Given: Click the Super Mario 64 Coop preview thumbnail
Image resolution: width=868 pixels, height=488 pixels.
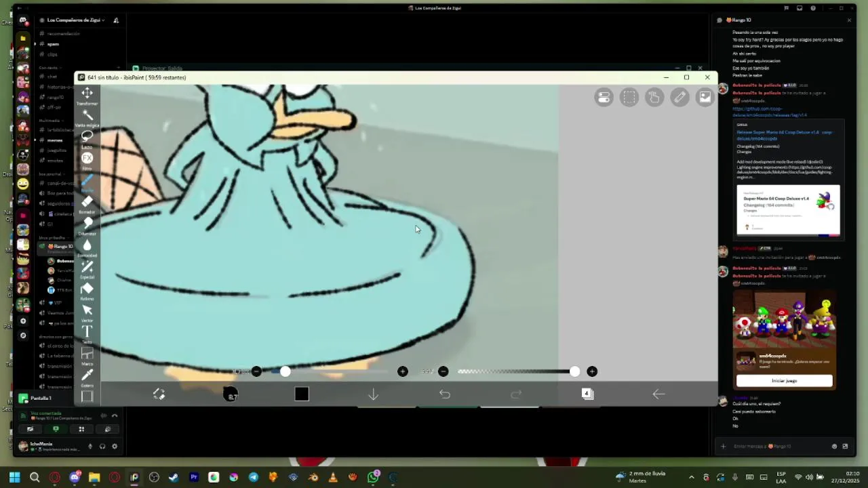Looking at the screenshot, I should [788, 210].
